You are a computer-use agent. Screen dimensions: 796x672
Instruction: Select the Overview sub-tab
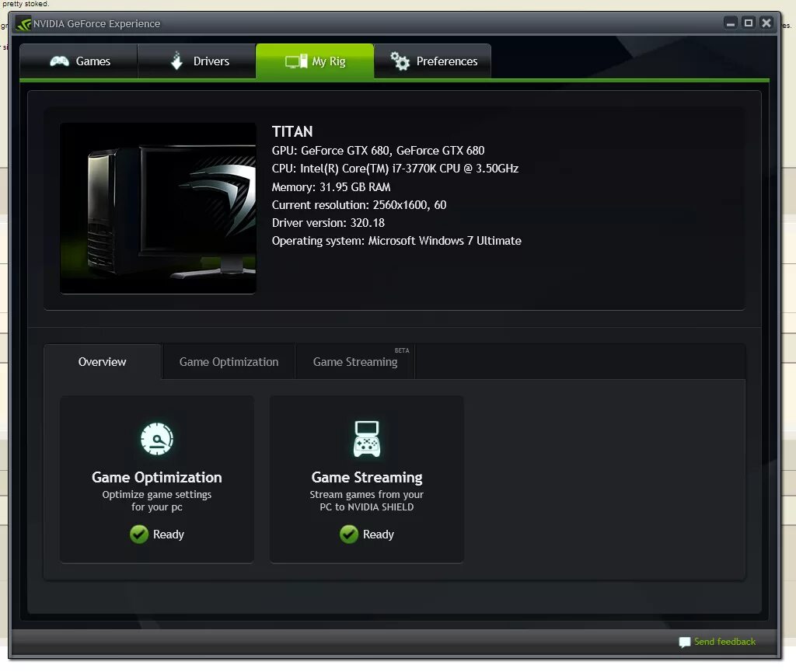click(103, 362)
